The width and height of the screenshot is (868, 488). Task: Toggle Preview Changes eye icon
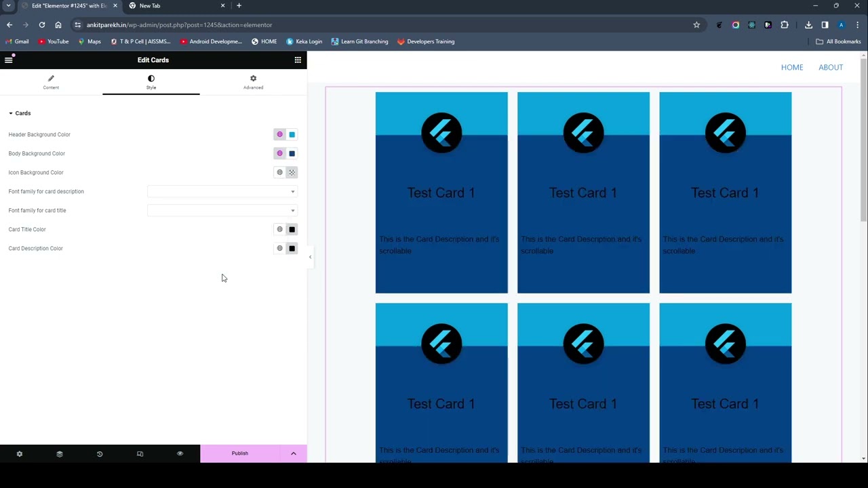tap(180, 453)
